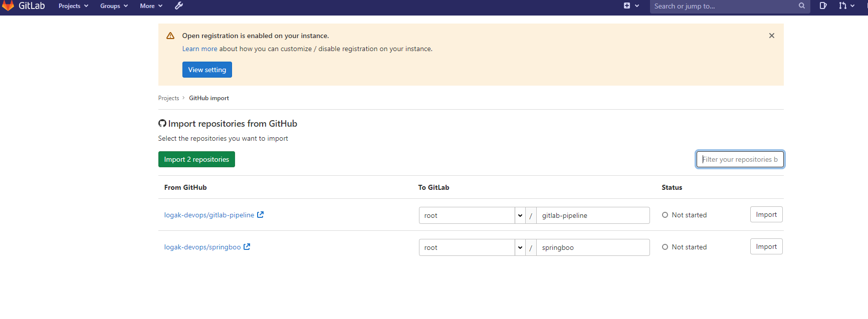Click the View setting button

207,70
